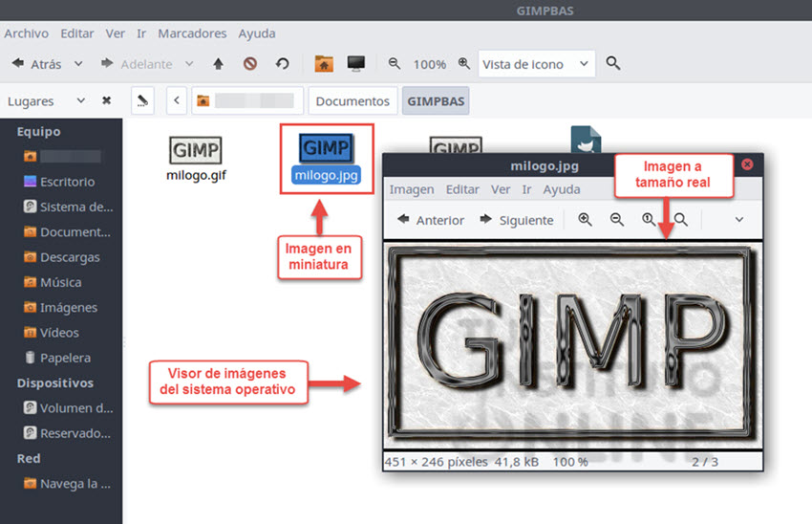
Task: Click the 451 × 246 píxeles status text
Action: coord(436,462)
